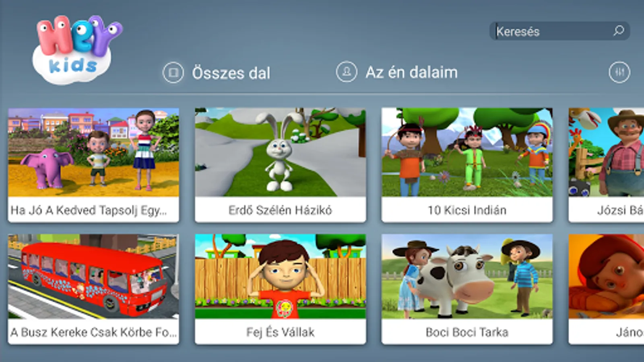Open the 10 Kicsi Indián thumbnail image
The width and height of the screenshot is (644, 362).
(x=467, y=152)
